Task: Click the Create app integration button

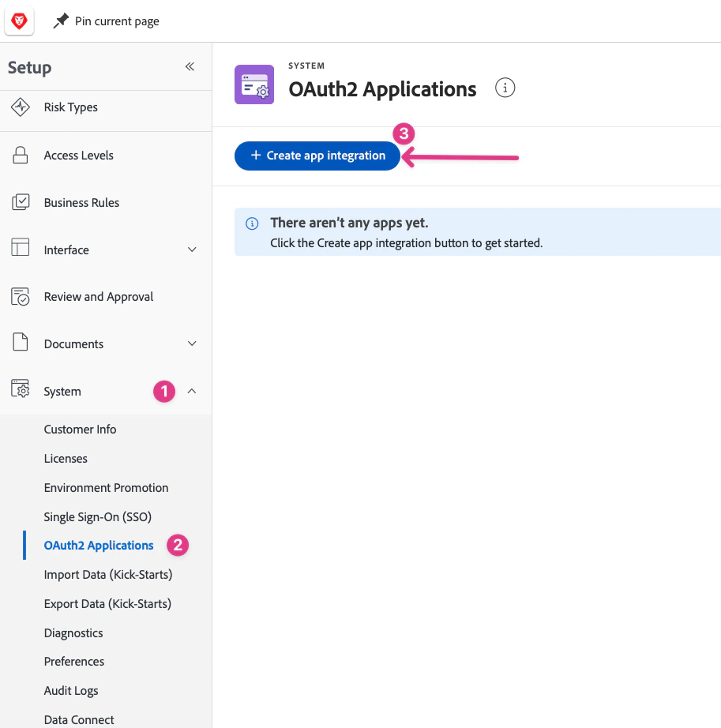Action: pos(317,156)
